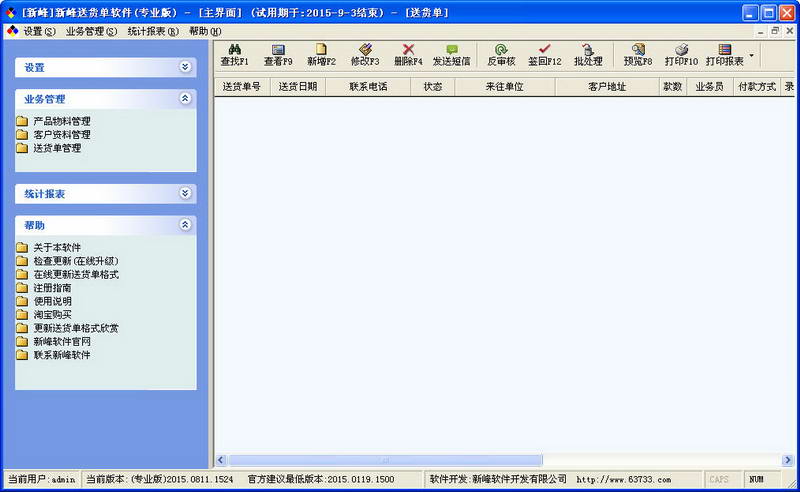This screenshot has width=800, height=492.
Task: Open the 设置(S) menu
Action: click(39, 31)
